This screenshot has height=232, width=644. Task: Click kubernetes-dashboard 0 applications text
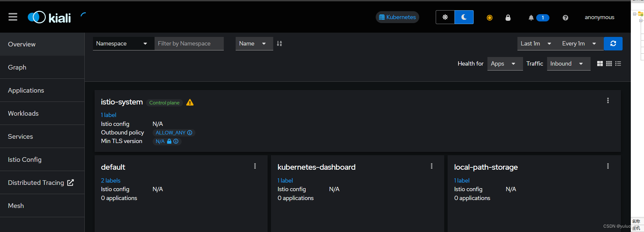(x=296, y=198)
